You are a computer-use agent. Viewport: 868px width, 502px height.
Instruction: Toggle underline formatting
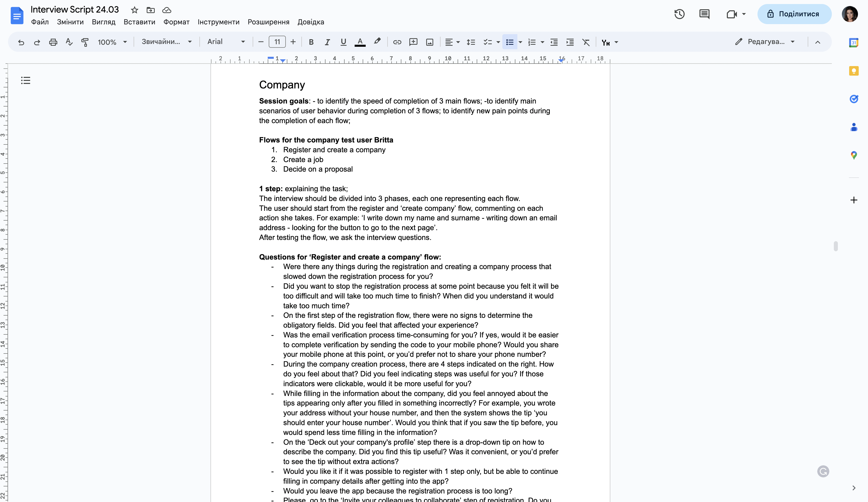point(343,42)
